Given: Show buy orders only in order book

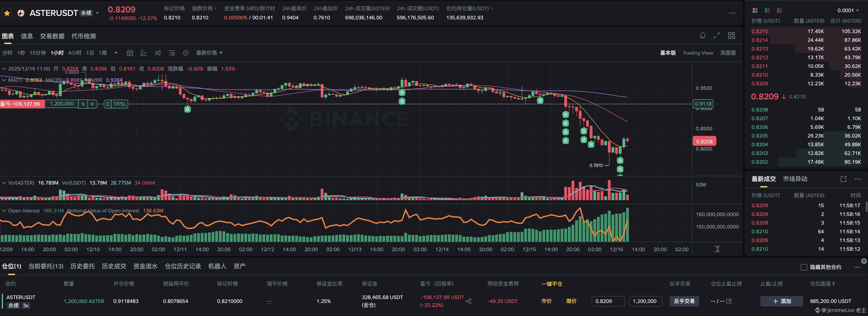Looking at the screenshot, I should 767,10.
